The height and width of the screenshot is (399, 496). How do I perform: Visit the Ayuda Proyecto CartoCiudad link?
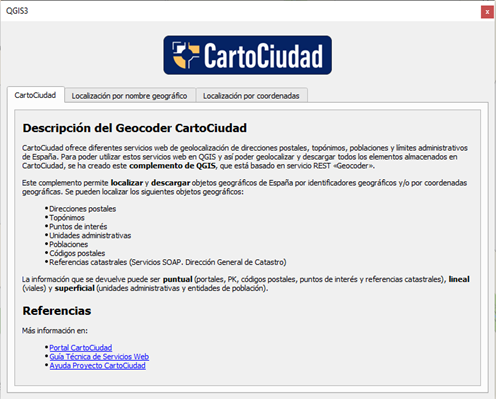97,366
